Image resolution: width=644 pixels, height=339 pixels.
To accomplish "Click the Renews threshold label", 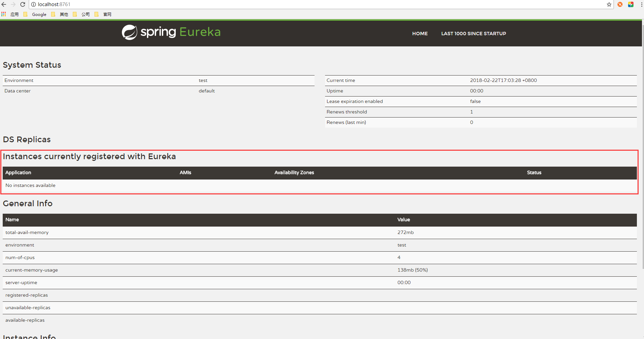I will [347, 112].
